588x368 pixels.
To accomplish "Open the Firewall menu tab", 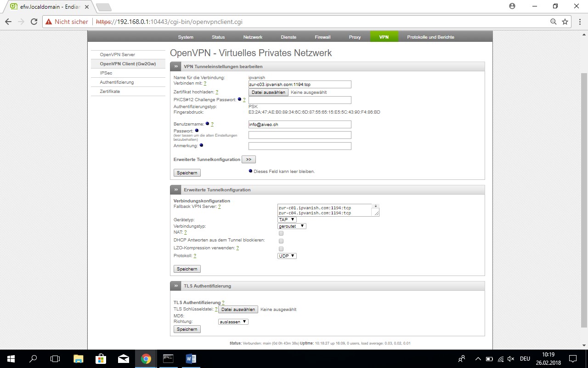I will point(322,37).
